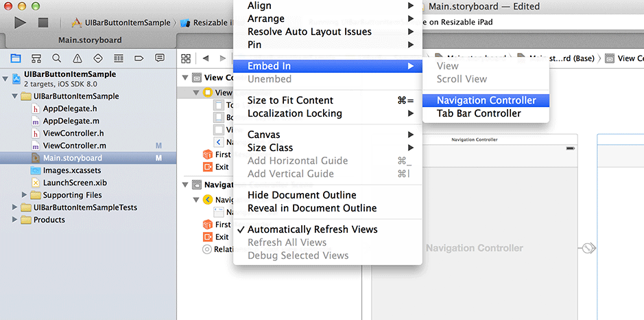The width and height of the screenshot is (644, 320).
Task: Open the Symbol navigator hierarchy icon
Action: (x=36, y=58)
